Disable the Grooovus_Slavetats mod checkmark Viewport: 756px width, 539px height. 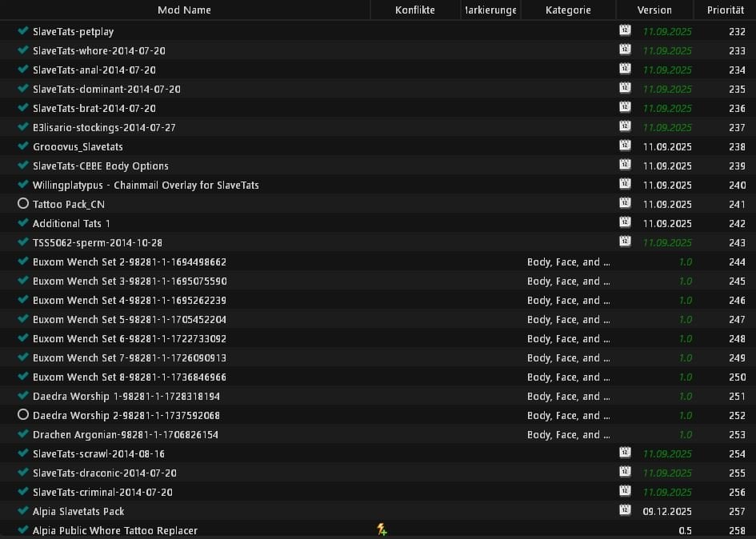coord(22,146)
